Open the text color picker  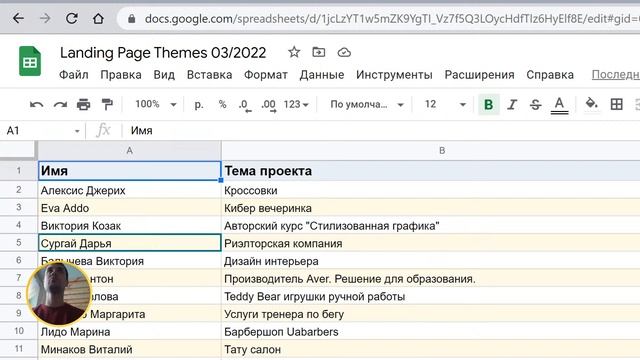click(559, 105)
